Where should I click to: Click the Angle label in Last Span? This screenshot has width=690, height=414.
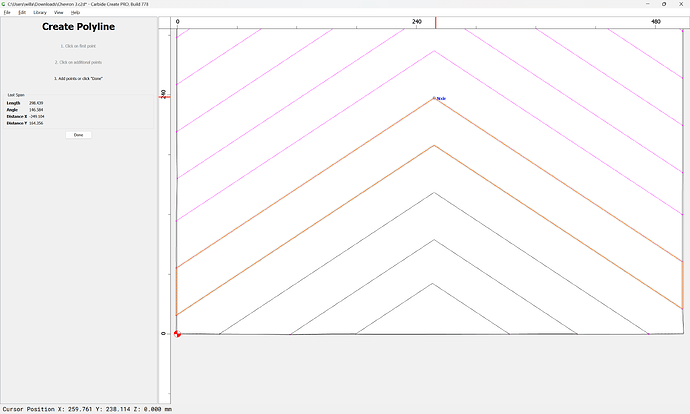coord(12,110)
